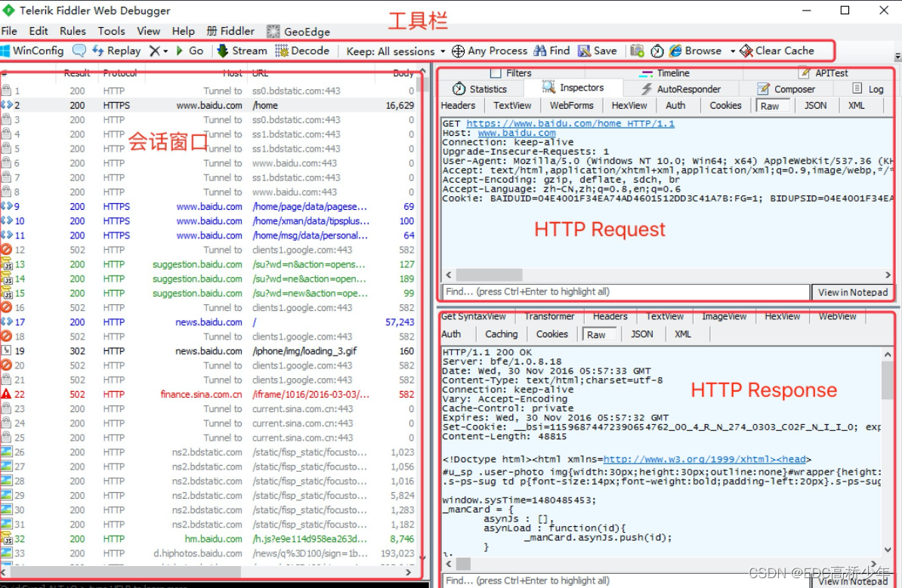Click image icon of session 26

click(x=6, y=452)
